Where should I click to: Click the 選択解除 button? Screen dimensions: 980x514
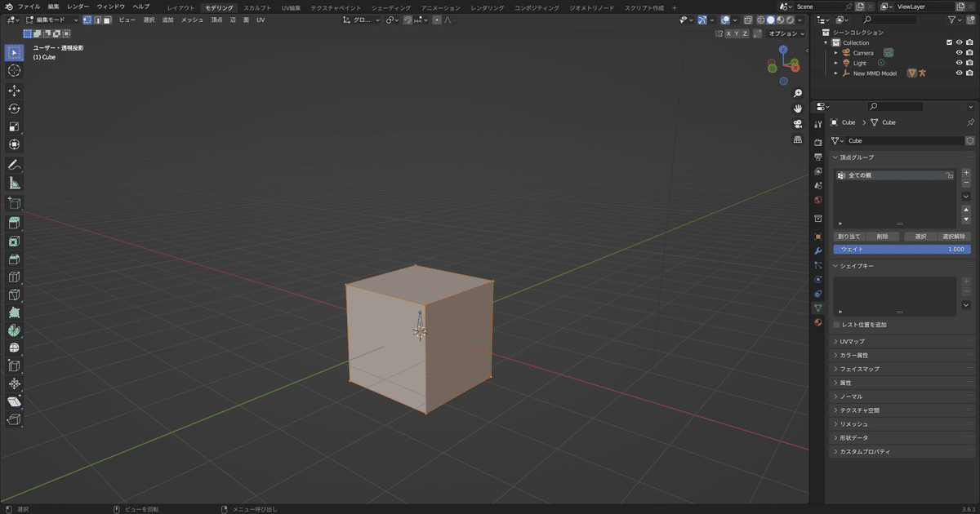954,237
